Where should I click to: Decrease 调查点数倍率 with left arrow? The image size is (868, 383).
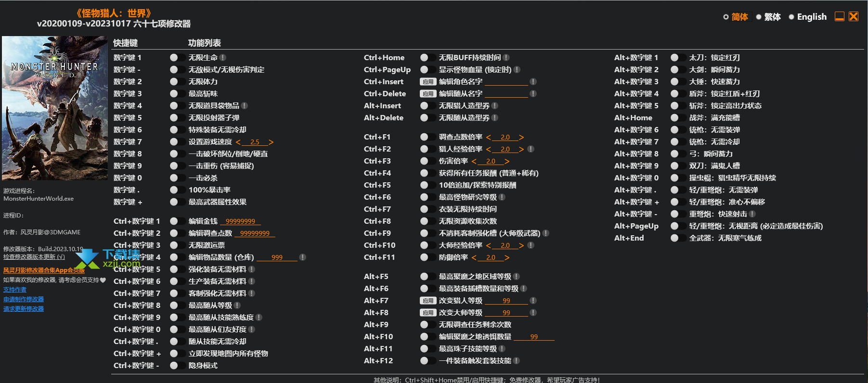489,138
